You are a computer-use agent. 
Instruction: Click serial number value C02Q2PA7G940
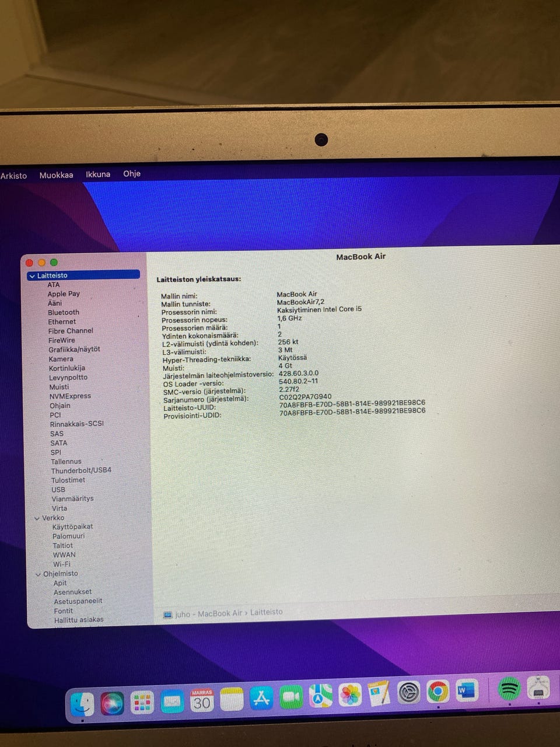tap(305, 397)
